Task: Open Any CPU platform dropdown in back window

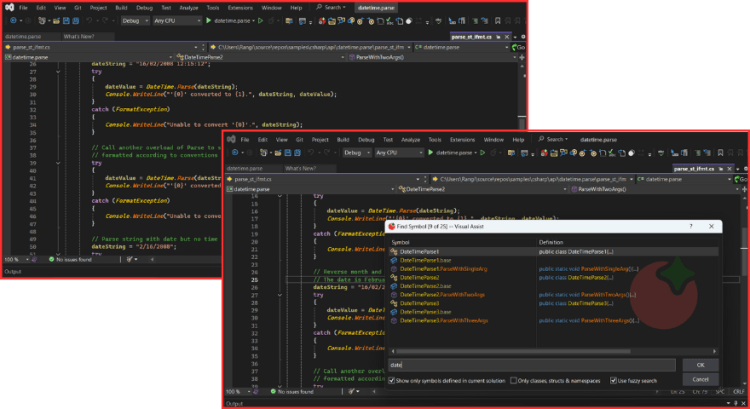Action: point(177,21)
